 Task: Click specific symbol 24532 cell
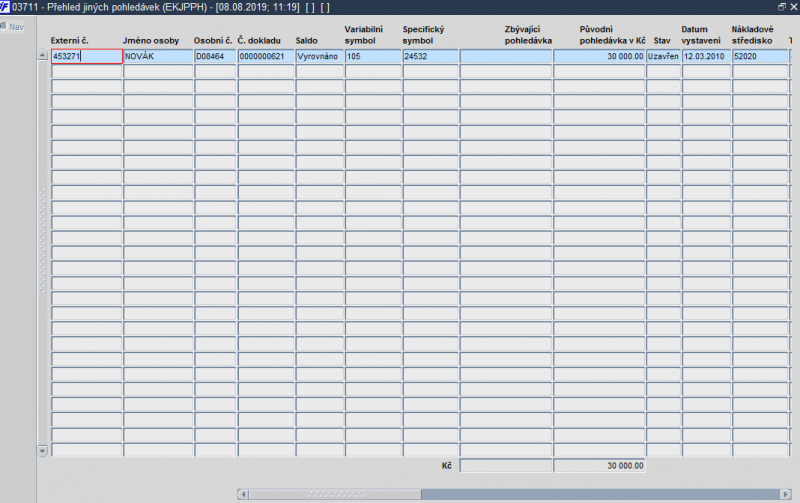[x=431, y=56]
